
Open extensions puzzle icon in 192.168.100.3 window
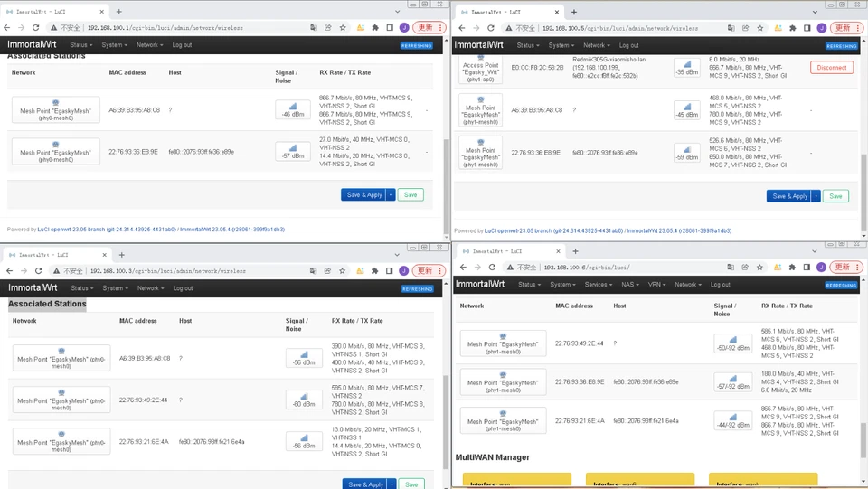pos(374,271)
